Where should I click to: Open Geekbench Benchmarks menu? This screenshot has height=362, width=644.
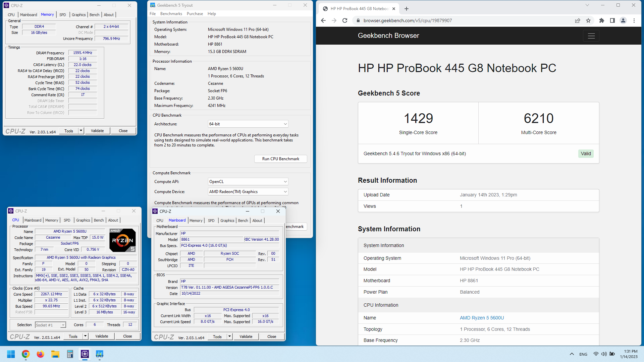pos(171,14)
